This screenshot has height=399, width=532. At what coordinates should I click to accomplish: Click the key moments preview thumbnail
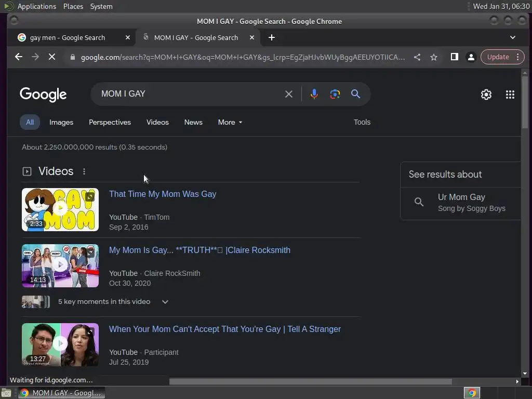coord(36,302)
